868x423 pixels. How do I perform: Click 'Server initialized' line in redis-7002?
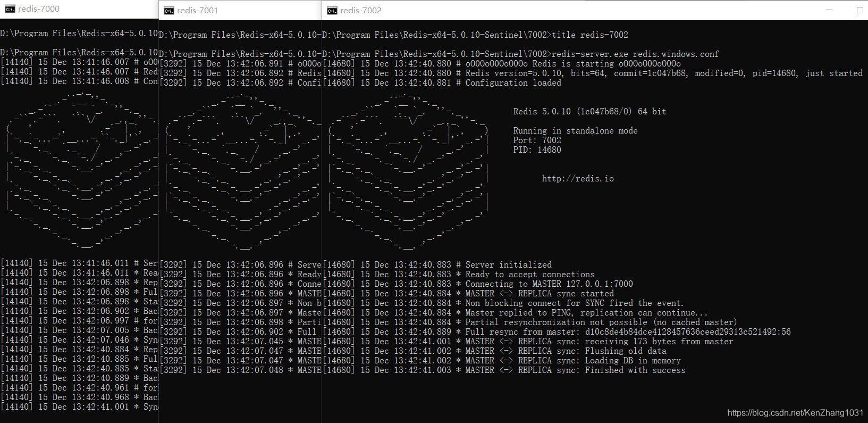click(x=437, y=265)
